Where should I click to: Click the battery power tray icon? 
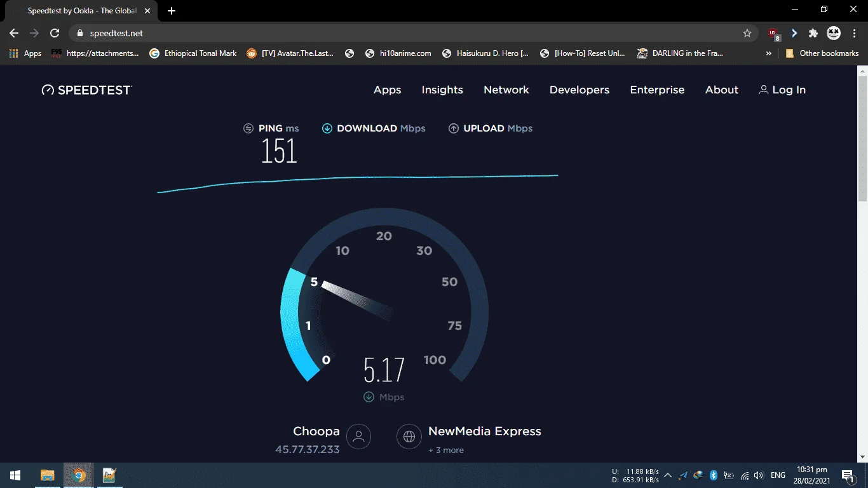pos(729,475)
